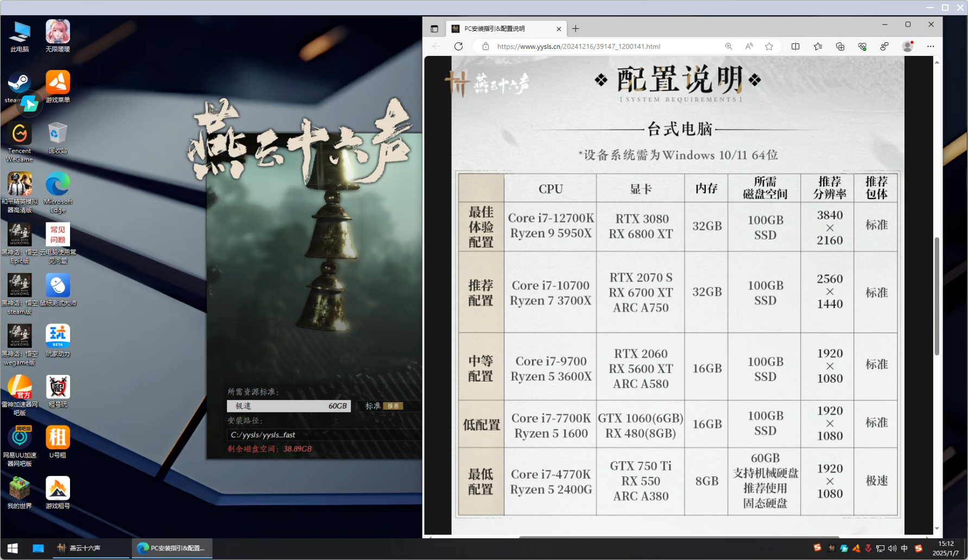Open 此电脑 desktop icon
This screenshot has height=560, width=968.
click(20, 36)
